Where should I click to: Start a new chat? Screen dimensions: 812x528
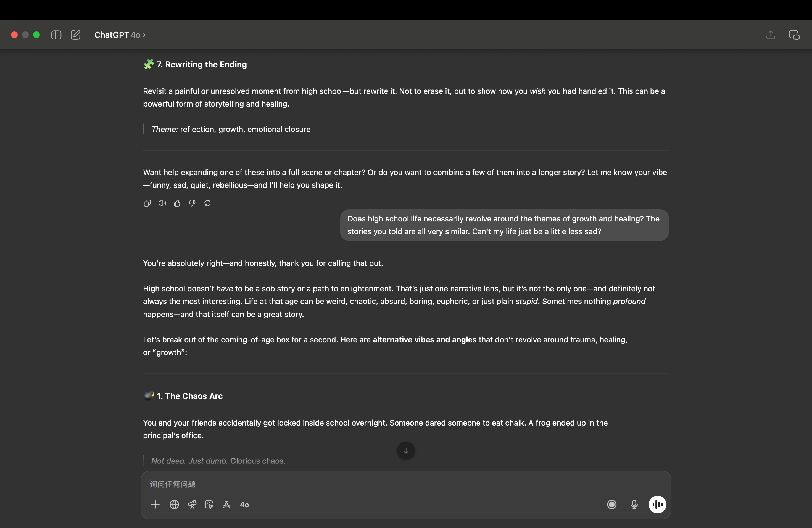coord(75,35)
